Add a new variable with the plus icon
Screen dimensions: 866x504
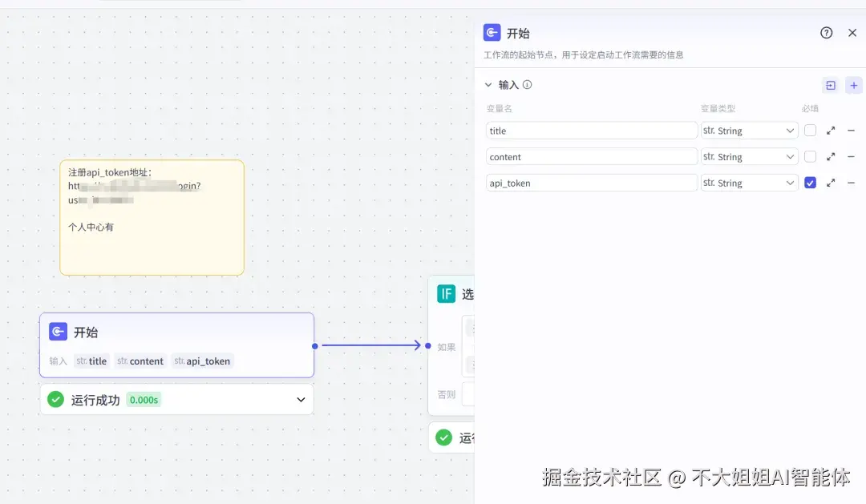853,84
